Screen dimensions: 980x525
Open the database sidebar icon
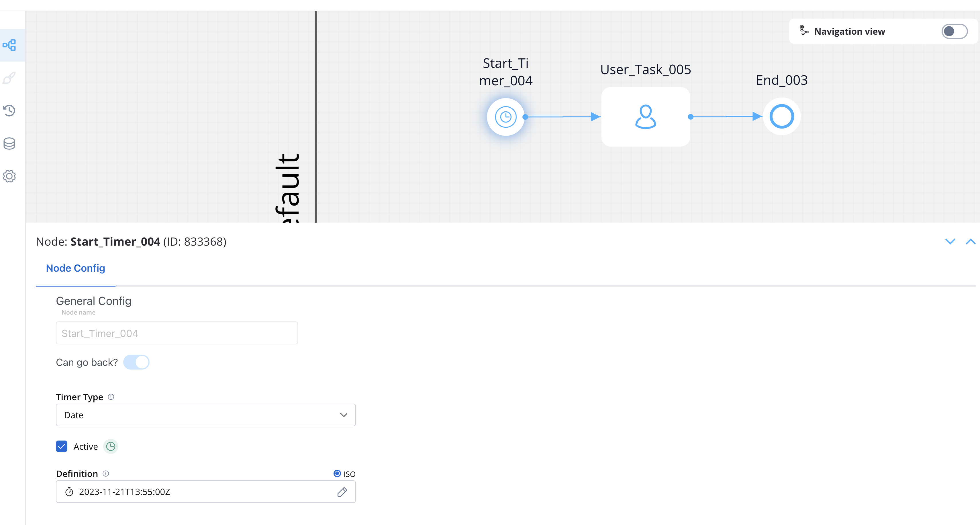click(9, 143)
